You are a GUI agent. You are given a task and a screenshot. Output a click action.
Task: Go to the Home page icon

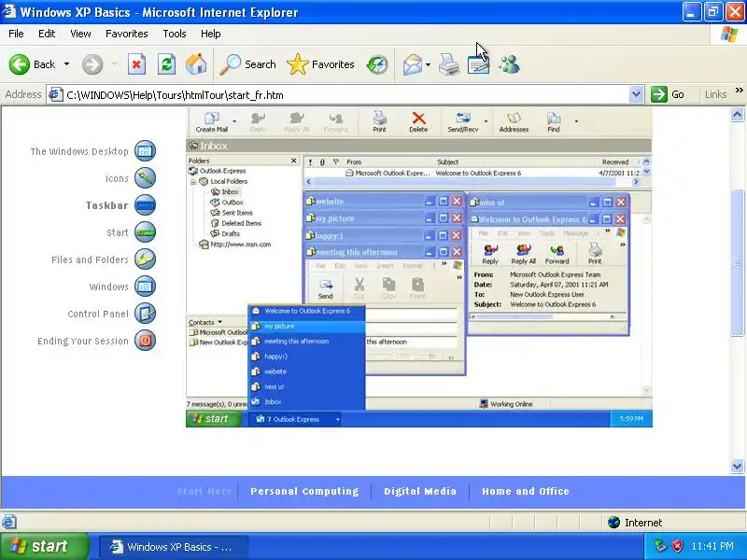click(x=196, y=64)
